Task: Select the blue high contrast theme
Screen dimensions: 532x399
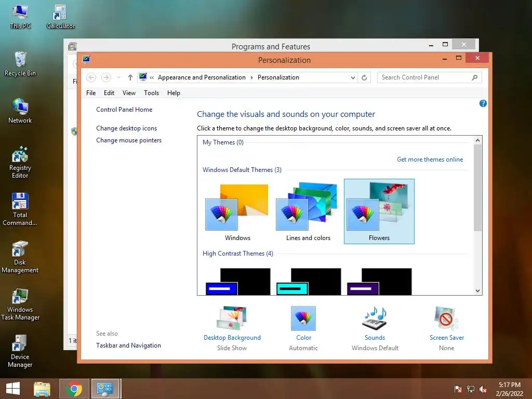Action: 238,281
